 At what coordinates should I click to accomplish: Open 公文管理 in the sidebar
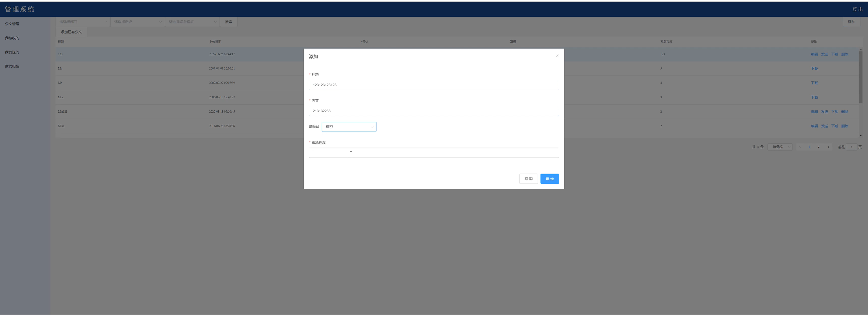click(x=12, y=24)
